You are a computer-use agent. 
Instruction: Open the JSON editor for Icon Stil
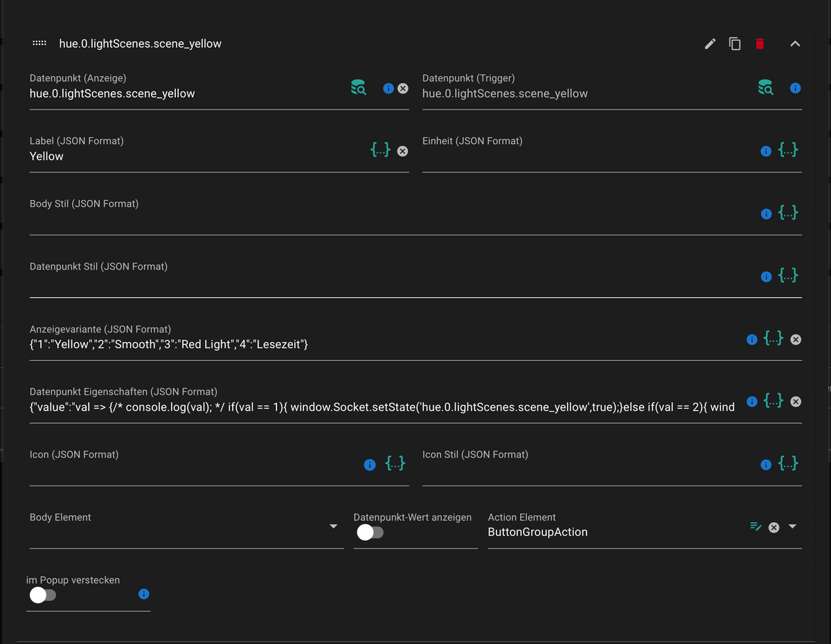[788, 463]
